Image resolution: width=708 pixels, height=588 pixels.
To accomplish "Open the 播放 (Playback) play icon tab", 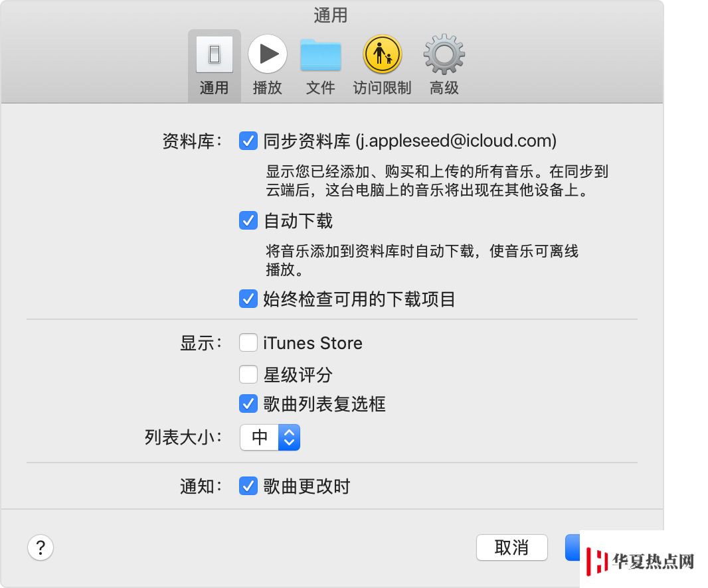I will click(267, 66).
